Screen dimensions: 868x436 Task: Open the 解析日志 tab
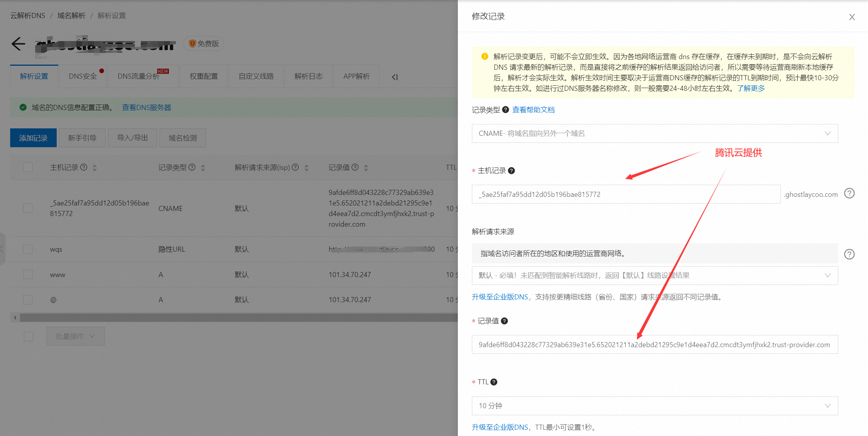pos(308,76)
